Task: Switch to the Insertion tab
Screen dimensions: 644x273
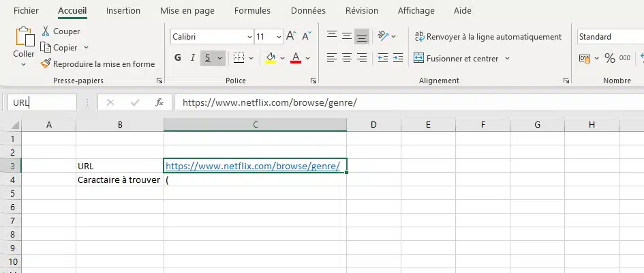Action: click(x=123, y=11)
